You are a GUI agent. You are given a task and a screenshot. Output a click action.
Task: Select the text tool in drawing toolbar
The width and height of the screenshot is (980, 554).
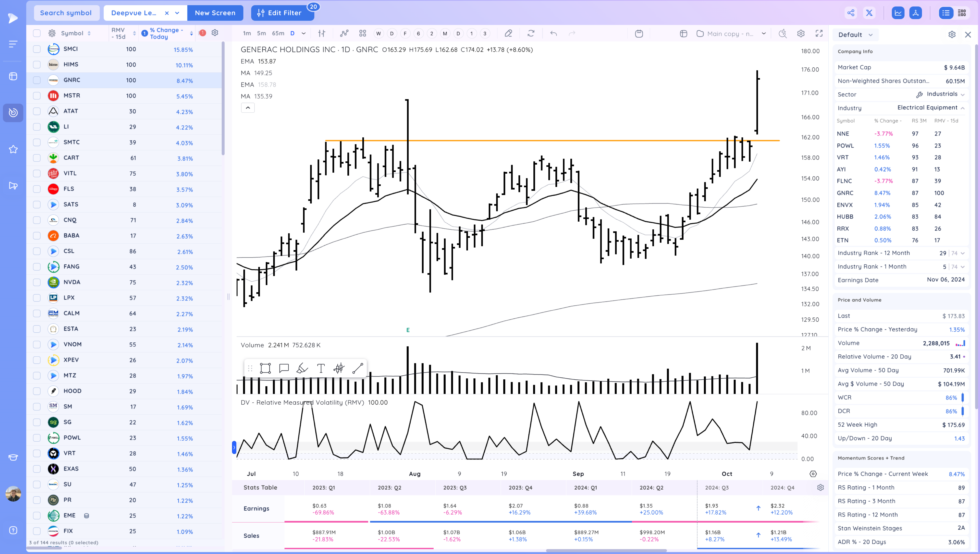[321, 368]
